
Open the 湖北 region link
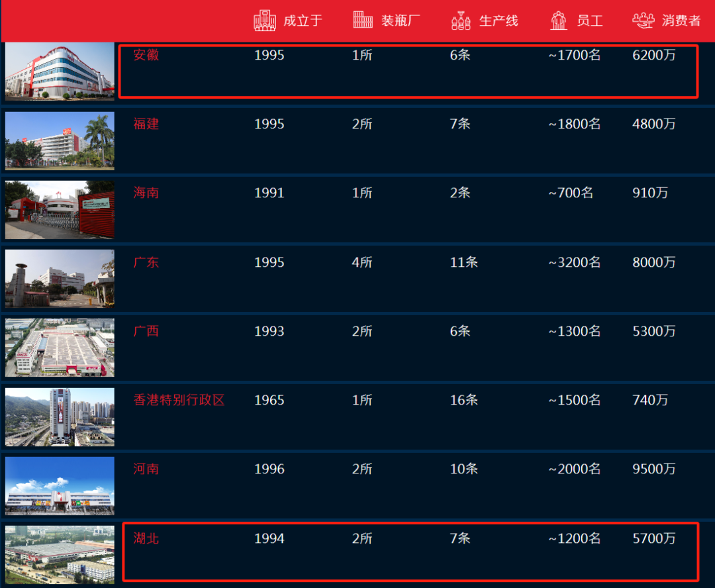(x=146, y=539)
